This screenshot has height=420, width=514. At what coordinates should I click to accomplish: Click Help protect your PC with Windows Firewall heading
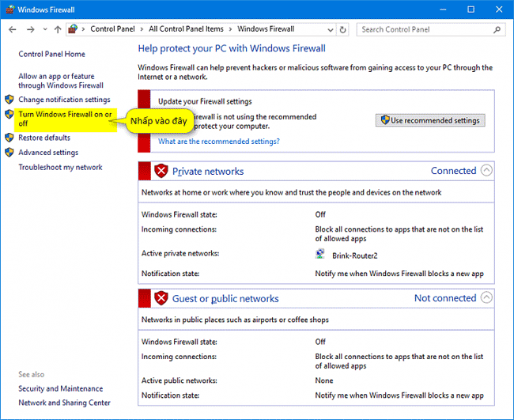(x=232, y=48)
